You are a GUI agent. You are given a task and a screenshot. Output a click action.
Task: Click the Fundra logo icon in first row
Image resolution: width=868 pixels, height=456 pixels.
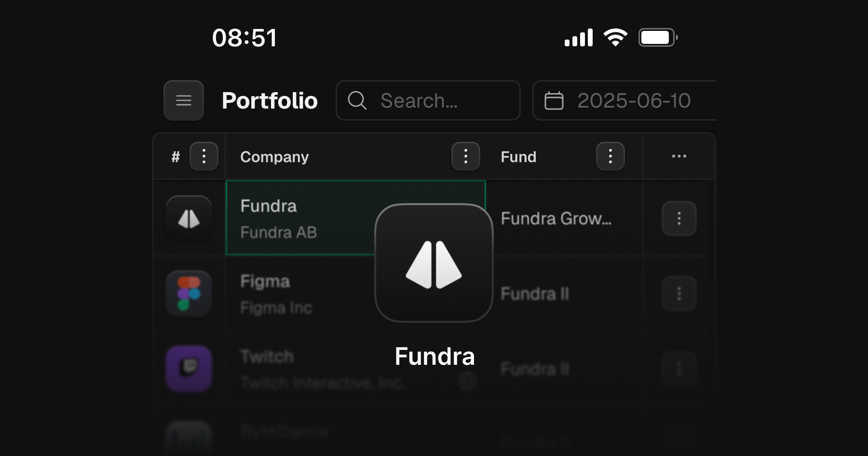[189, 219]
